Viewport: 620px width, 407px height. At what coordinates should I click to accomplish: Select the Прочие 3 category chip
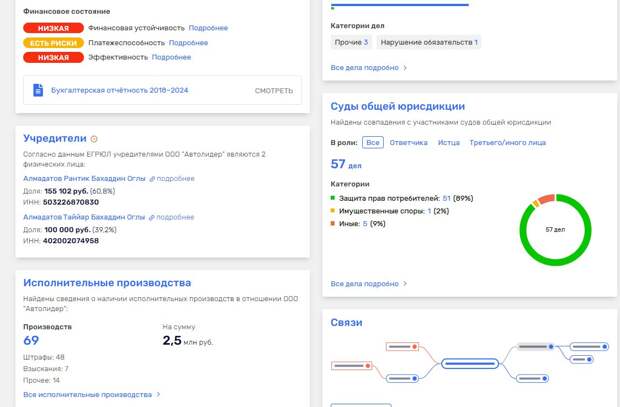point(352,42)
